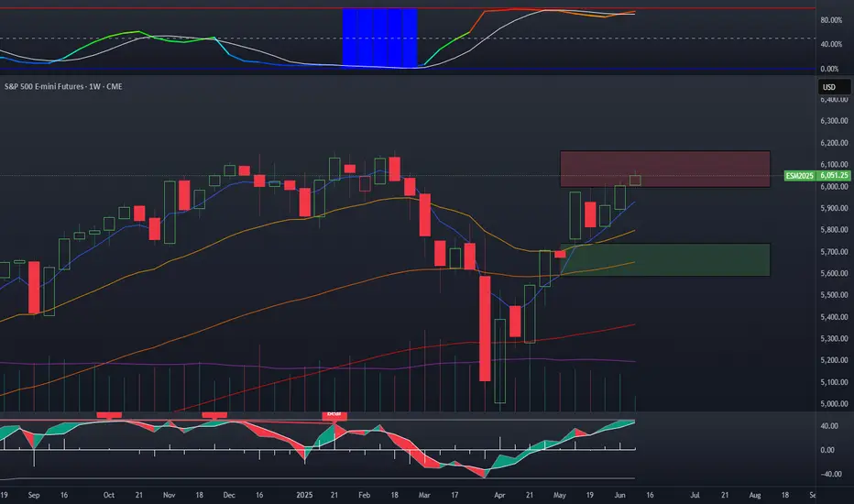Select the red shaded resistance zone rectangle
Image resolution: width=854 pixels, height=504 pixels.
point(665,169)
